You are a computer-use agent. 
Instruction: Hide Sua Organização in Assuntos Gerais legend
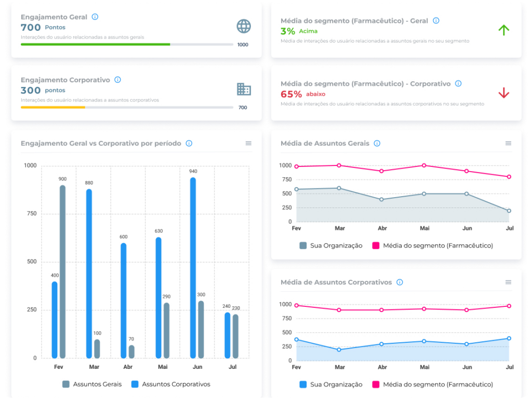click(x=330, y=246)
